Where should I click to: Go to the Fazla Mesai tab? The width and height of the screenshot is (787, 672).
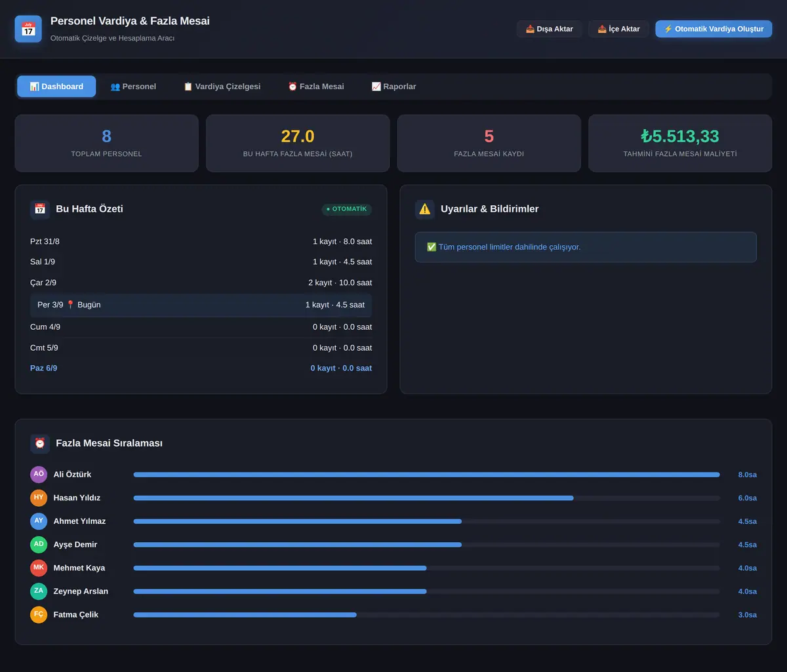(316, 87)
